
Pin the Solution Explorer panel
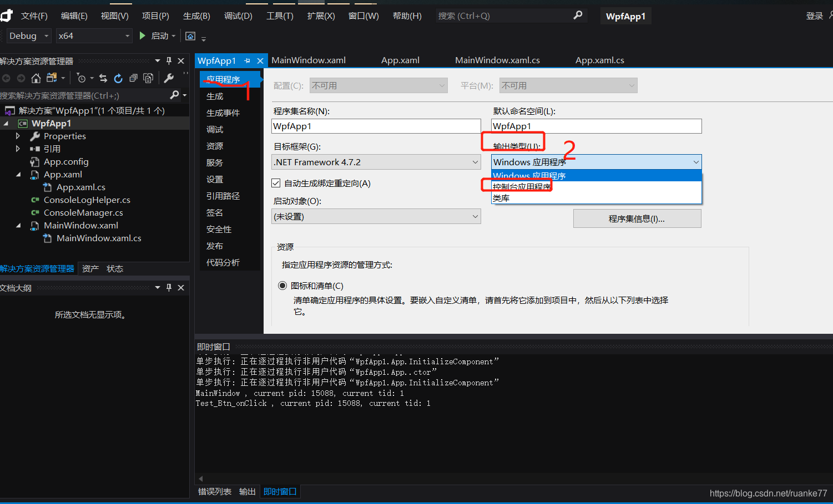169,60
